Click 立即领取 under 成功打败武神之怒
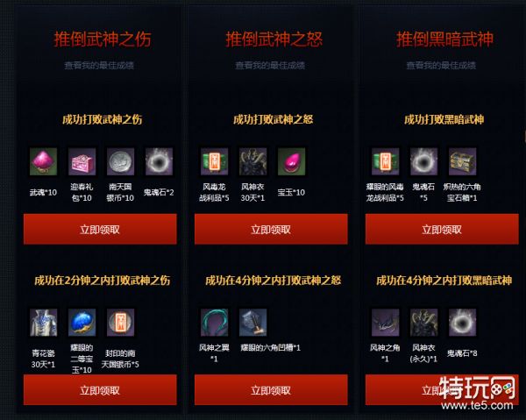 click(271, 229)
